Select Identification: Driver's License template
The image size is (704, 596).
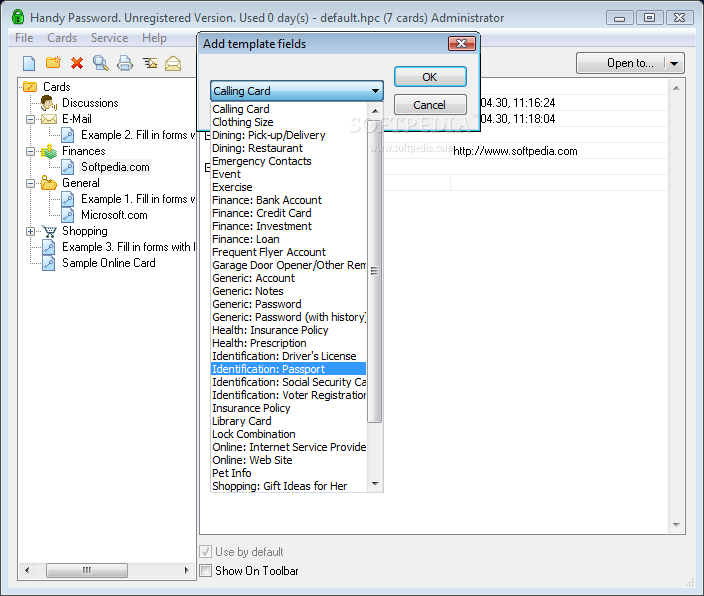tap(288, 356)
